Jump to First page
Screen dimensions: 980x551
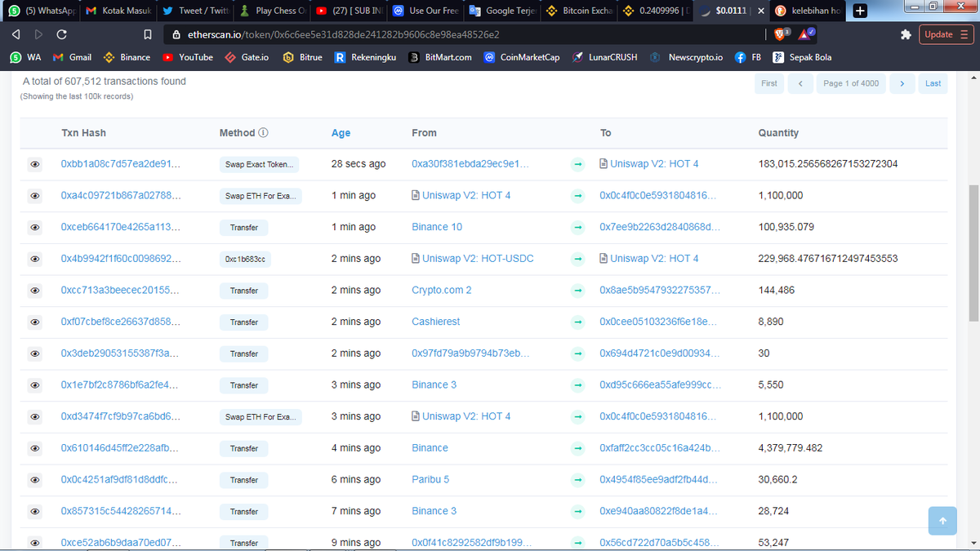[769, 83]
